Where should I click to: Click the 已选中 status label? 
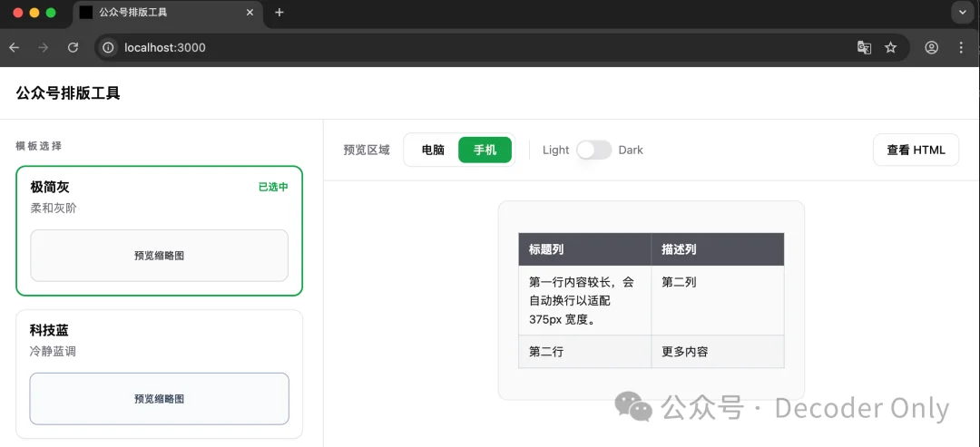(273, 187)
